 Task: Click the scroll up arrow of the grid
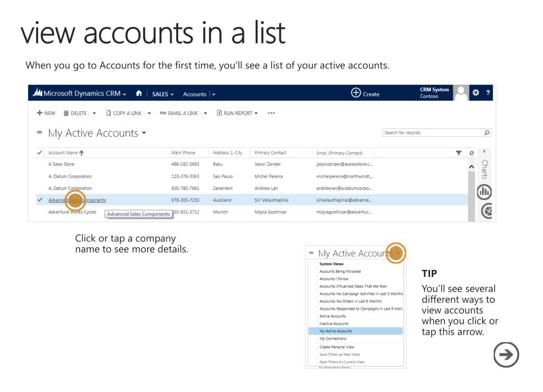[471, 167]
